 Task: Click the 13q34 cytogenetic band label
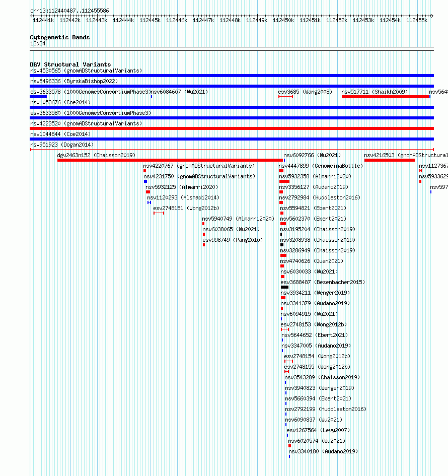click(38, 44)
